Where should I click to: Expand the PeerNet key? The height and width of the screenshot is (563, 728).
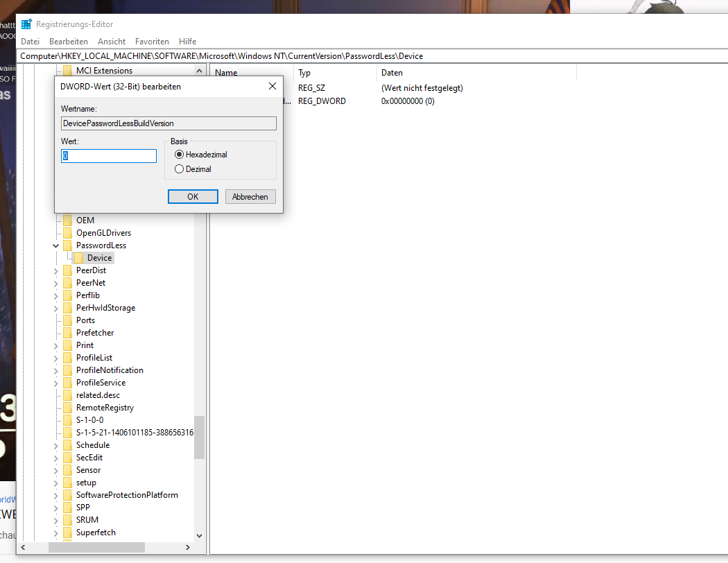55,283
